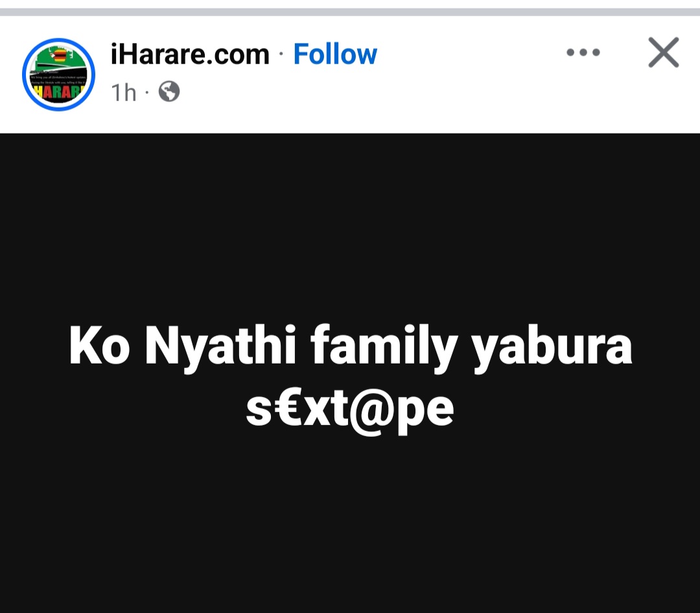700x613 pixels.
Task: Open the three-dot more options menu
Action: click(x=583, y=52)
